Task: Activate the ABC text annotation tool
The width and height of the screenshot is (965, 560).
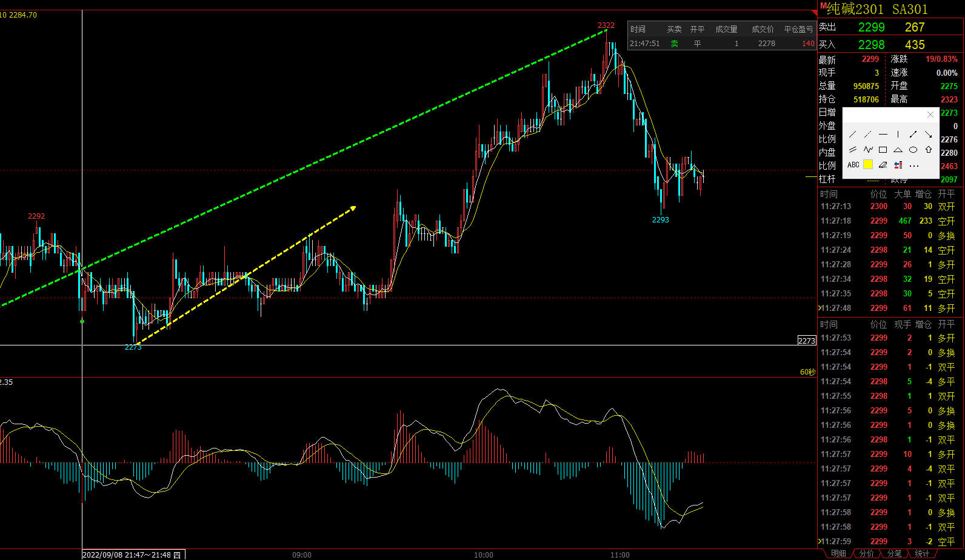Action: tap(853, 165)
